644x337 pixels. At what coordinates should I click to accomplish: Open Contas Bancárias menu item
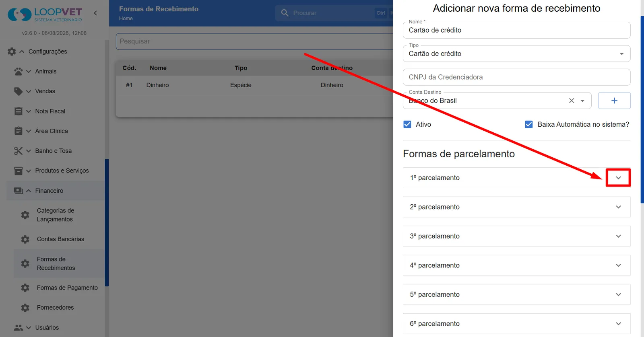[x=59, y=239]
